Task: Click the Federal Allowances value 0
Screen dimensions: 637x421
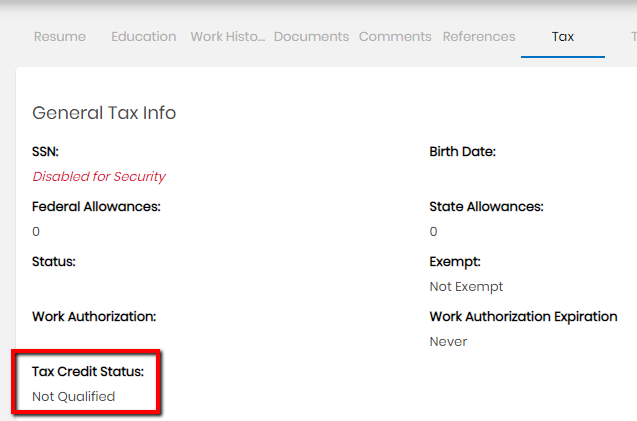Action: [36, 232]
